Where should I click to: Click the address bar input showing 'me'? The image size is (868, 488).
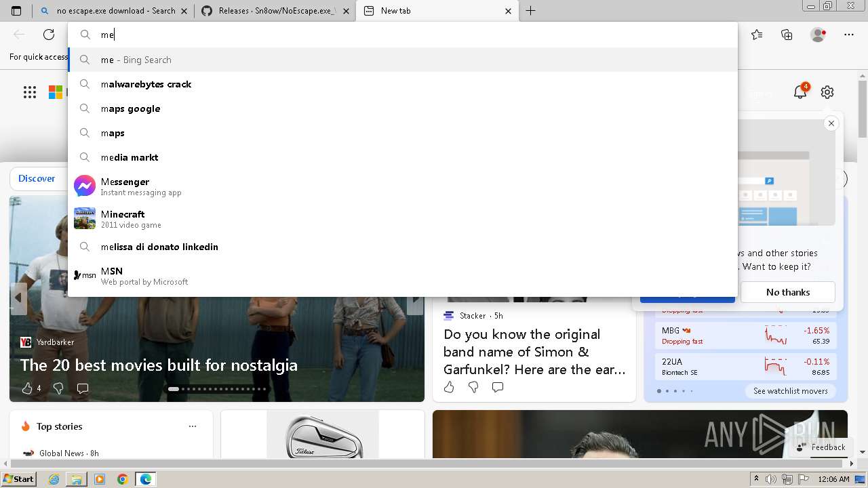click(403, 35)
